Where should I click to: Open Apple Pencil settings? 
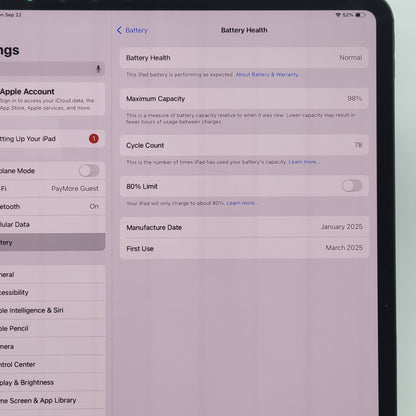click(52, 328)
